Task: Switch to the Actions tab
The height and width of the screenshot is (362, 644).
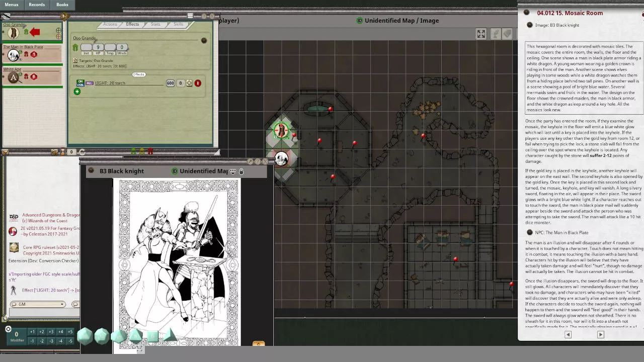Action: (x=110, y=24)
